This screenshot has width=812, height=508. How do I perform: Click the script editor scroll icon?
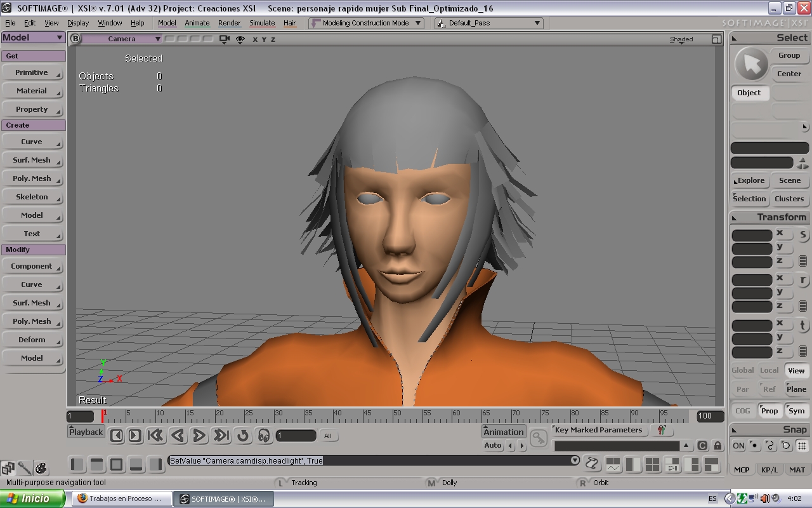point(592,464)
